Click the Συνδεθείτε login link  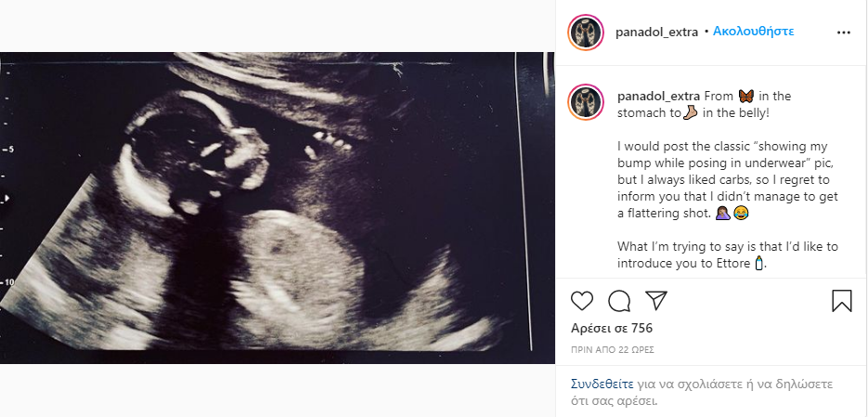pos(602,384)
